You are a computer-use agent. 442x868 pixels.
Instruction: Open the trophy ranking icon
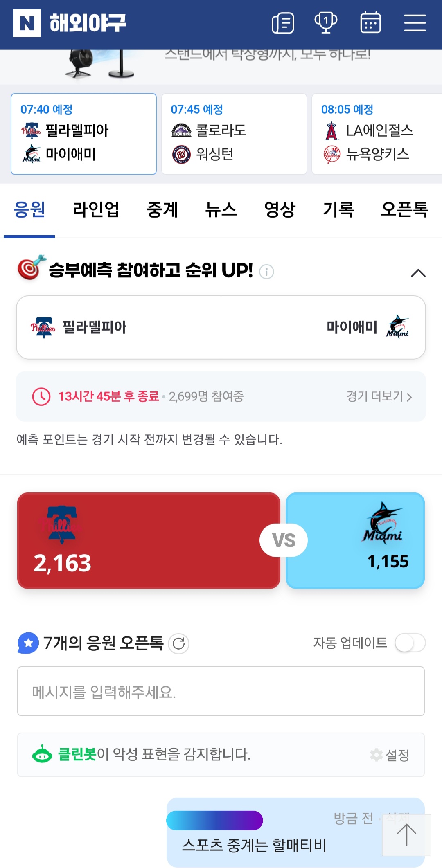click(326, 23)
